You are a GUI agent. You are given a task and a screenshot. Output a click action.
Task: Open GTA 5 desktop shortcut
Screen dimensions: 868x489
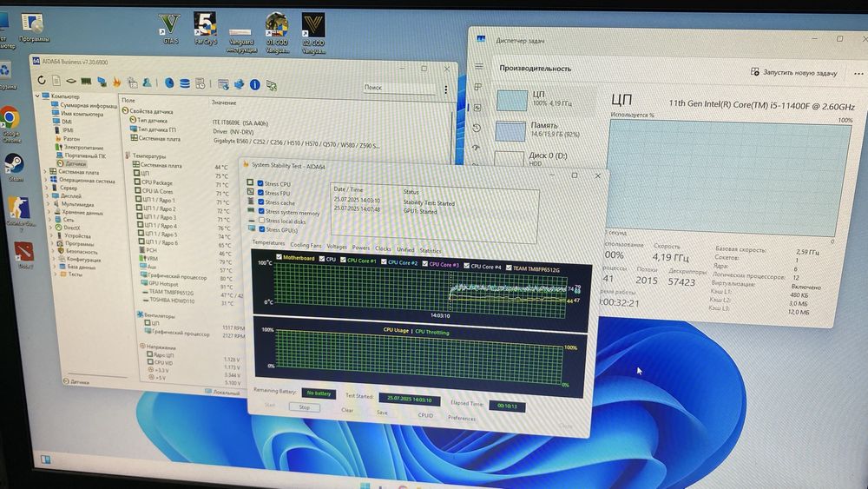(169, 30)
